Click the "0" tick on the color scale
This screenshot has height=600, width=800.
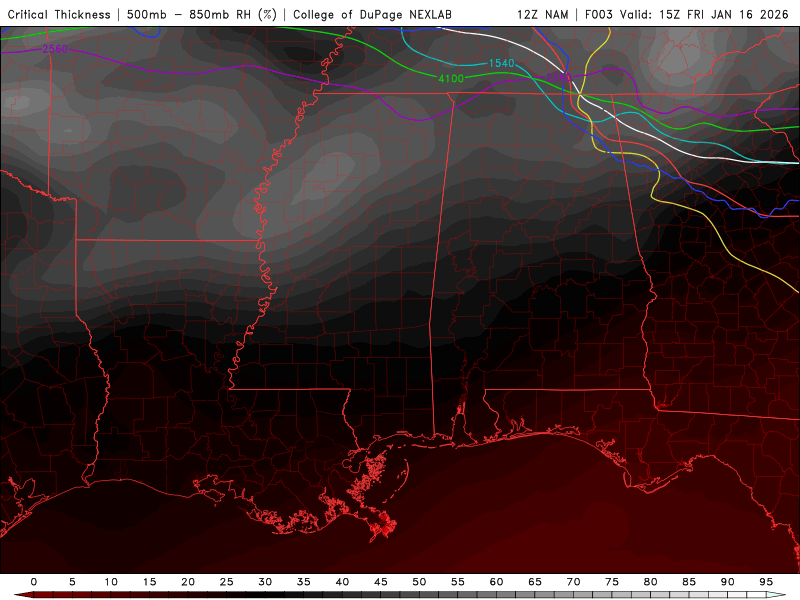pyautogui.click(x=34, y=582)
